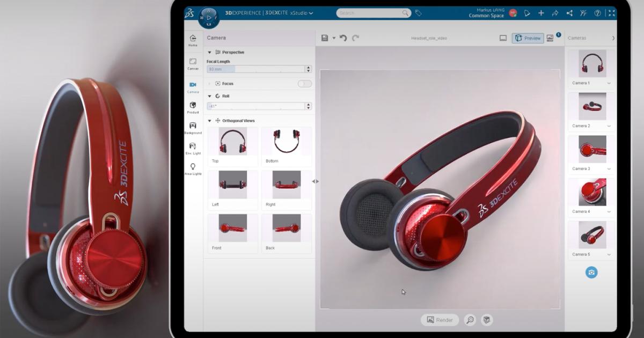Undo the last action
The width and height of the screenshot is (644, 338).
[343, 38]
